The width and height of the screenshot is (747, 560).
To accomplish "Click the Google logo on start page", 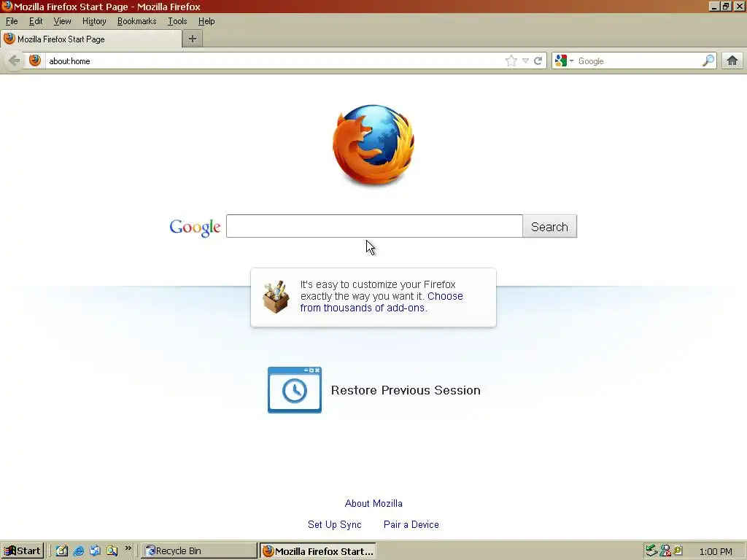I will click(x=195, y=227).
